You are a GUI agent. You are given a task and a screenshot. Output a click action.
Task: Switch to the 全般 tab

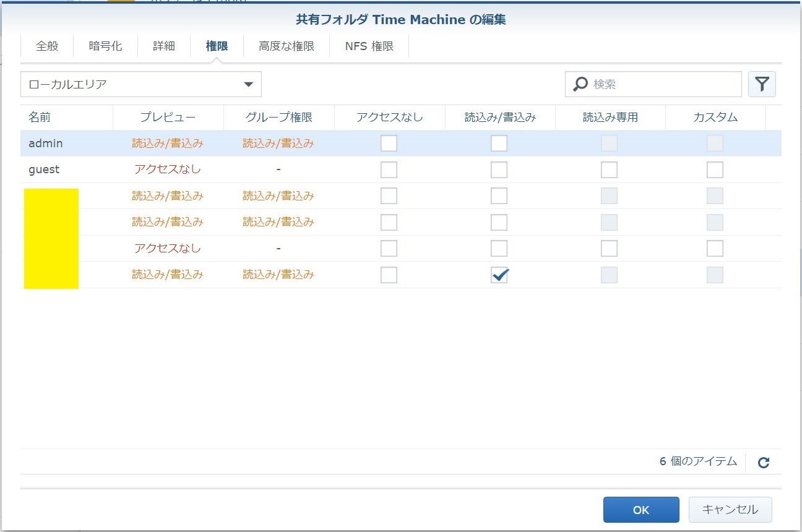(x=47, y=46)
